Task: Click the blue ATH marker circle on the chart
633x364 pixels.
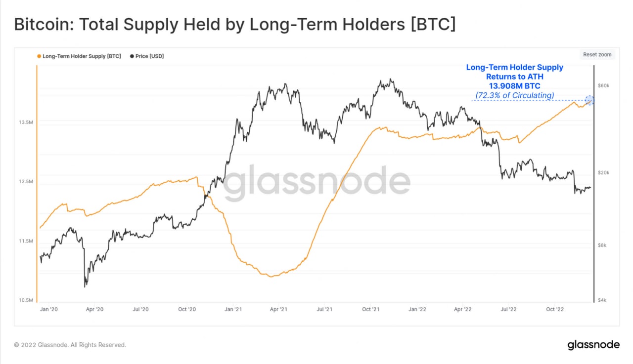Action: click(x=589, y=100)
